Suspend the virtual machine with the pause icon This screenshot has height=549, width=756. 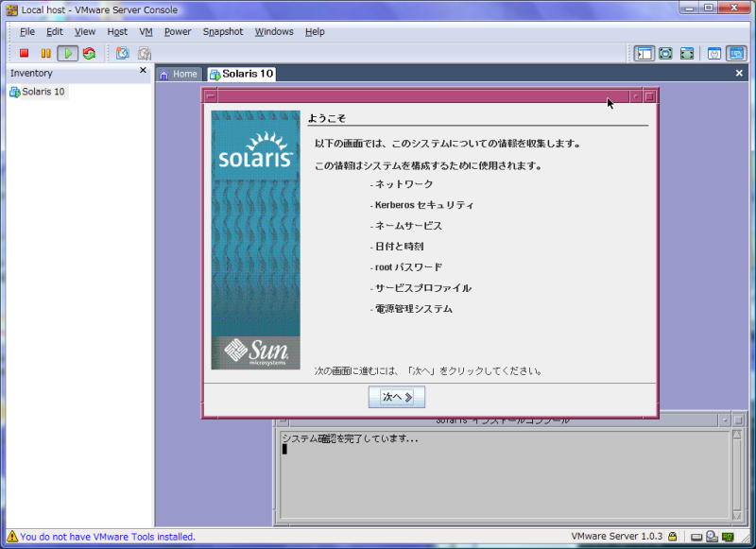coord(45,53)
